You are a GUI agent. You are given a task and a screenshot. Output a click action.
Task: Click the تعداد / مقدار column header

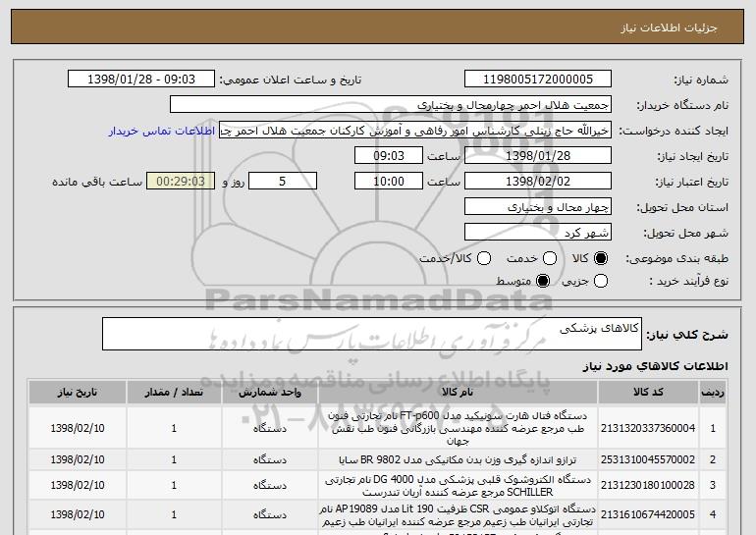pos(174,393)
